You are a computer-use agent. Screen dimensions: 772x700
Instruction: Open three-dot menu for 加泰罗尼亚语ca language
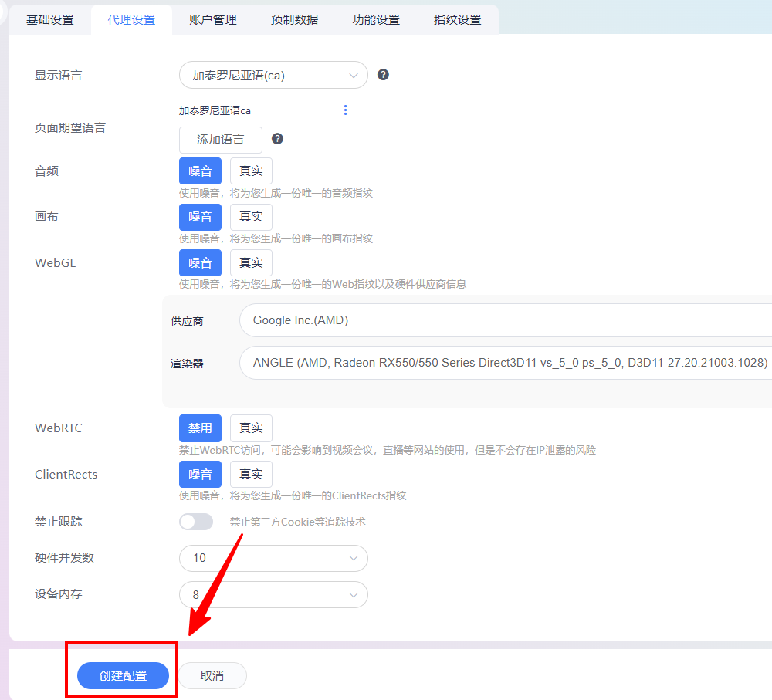(x=345, y=110)
